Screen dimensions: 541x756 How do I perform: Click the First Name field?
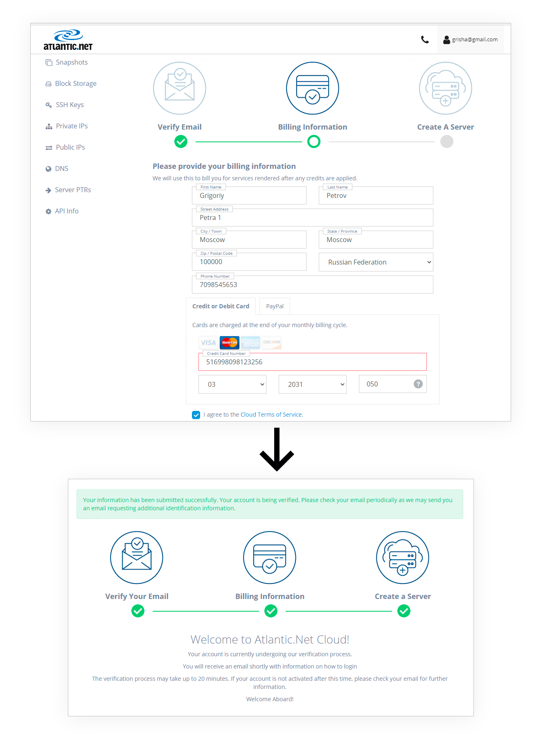pos(249,195)
